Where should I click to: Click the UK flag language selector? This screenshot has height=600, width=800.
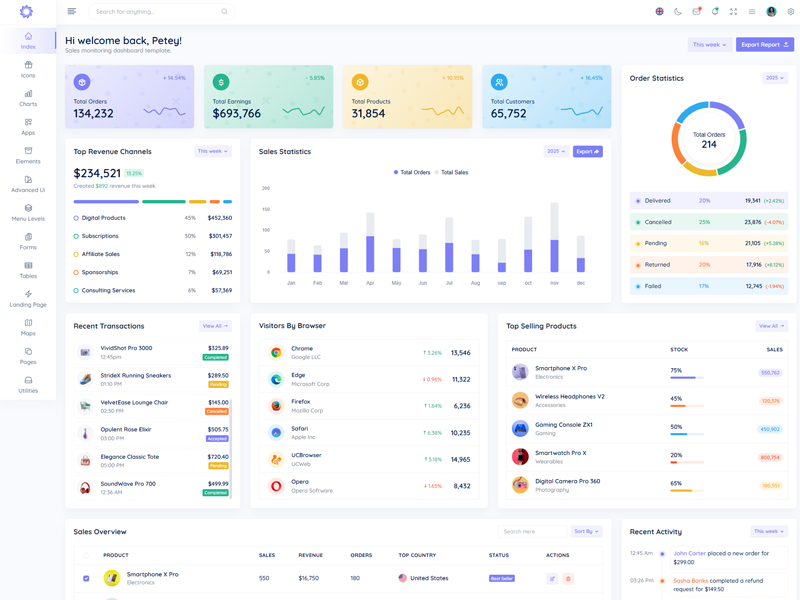click(x=659, y=12)
